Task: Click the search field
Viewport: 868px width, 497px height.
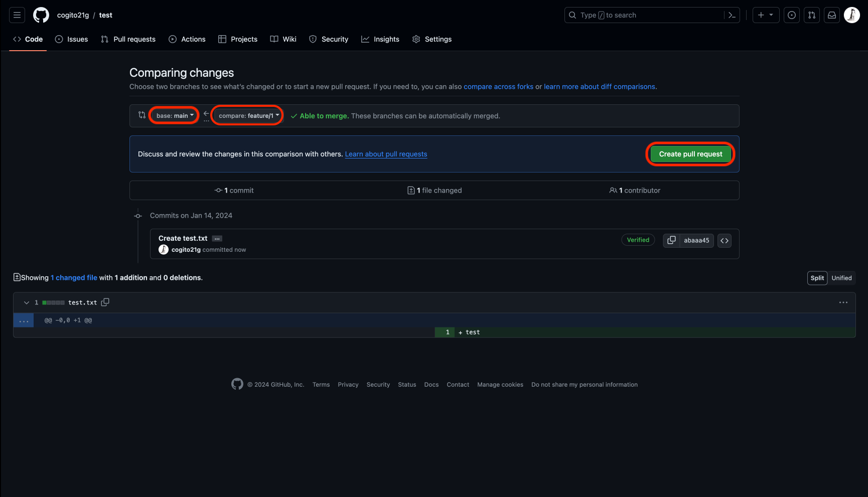Action: click(x=652, y=15)
